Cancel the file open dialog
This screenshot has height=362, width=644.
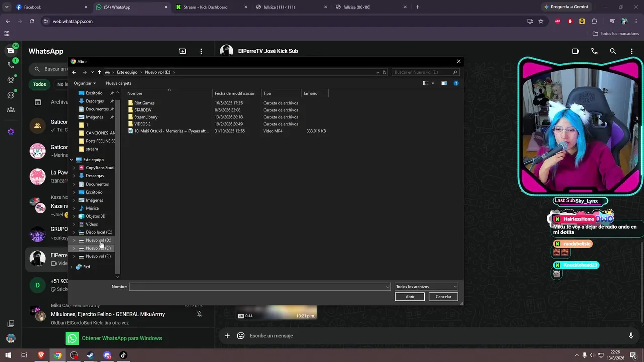pos(443,297)
